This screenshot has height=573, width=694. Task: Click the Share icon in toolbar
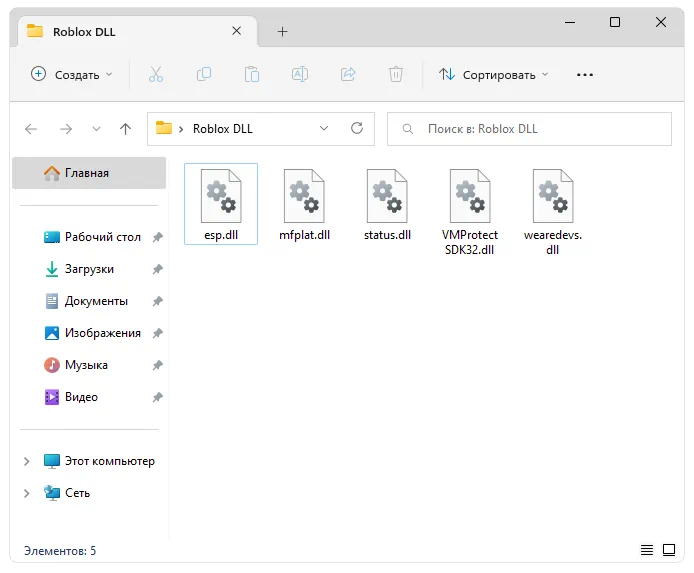point(348,74)
